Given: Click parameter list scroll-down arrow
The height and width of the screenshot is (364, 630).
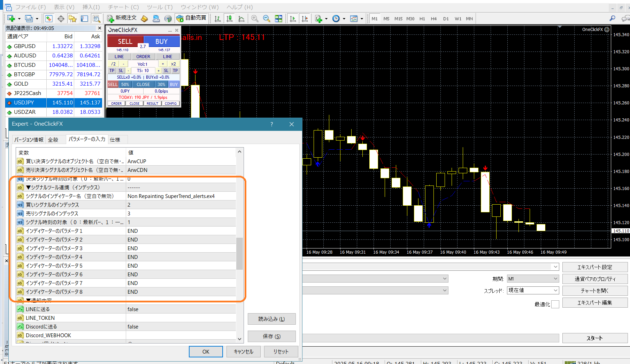Looking at the screenshot, I should point(239,339).
